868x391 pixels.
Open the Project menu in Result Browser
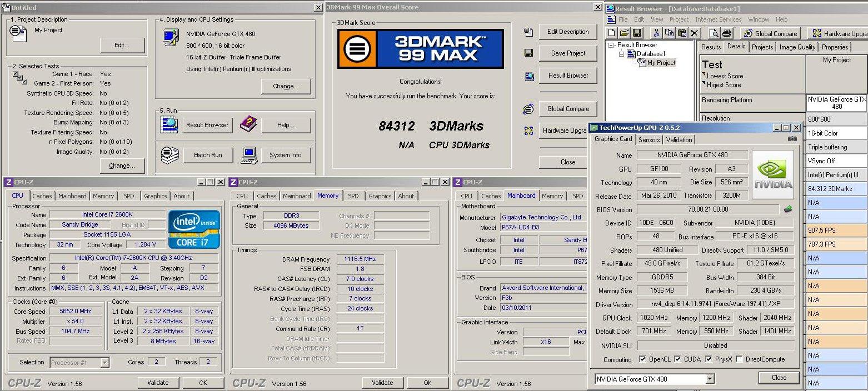click(x=679, y=19)
